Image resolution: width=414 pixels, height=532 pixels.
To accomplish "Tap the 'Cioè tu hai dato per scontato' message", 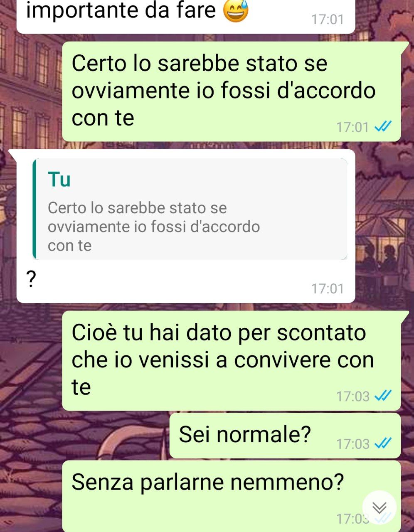I will [x=232, y=361].
